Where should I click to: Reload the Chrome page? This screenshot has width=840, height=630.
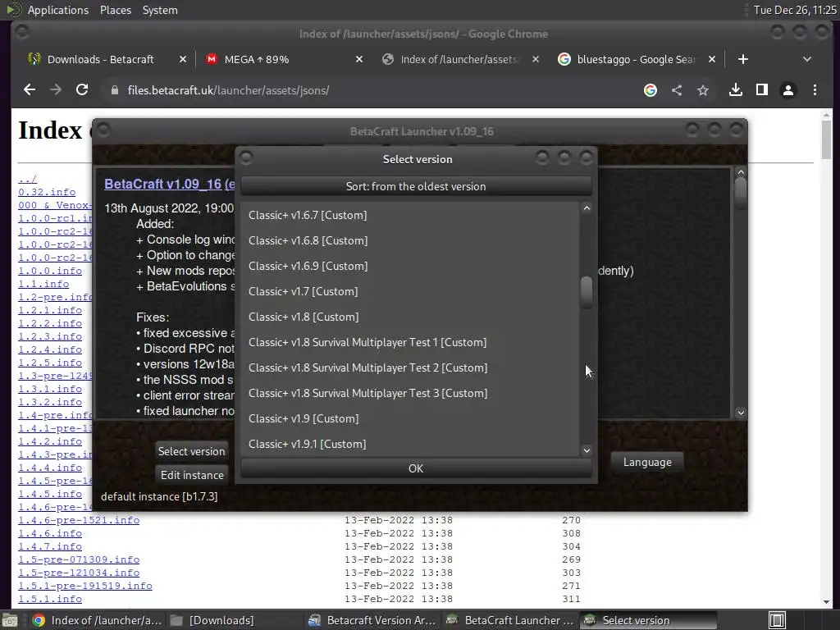(x=82, y=90)
